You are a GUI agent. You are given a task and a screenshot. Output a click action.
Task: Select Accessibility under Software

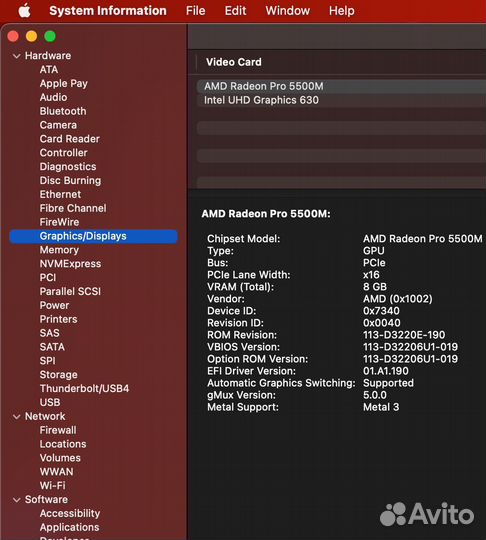[70, 513]
